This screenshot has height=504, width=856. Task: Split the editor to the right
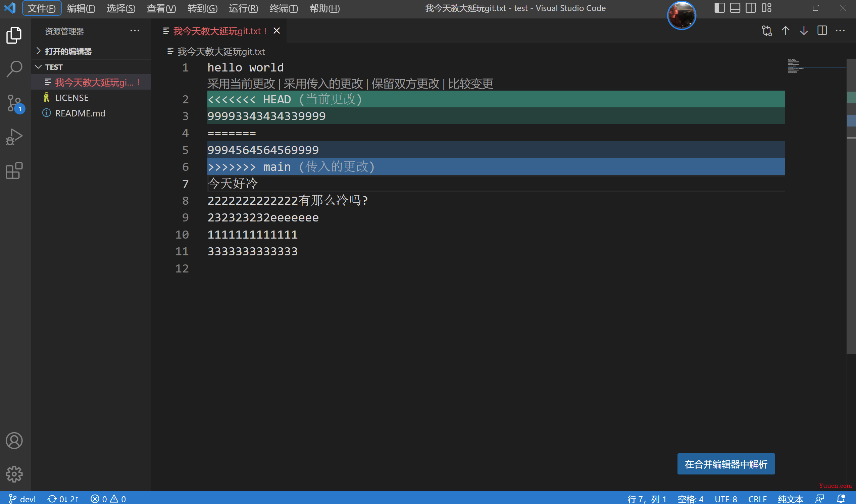[x=822, y=31]
